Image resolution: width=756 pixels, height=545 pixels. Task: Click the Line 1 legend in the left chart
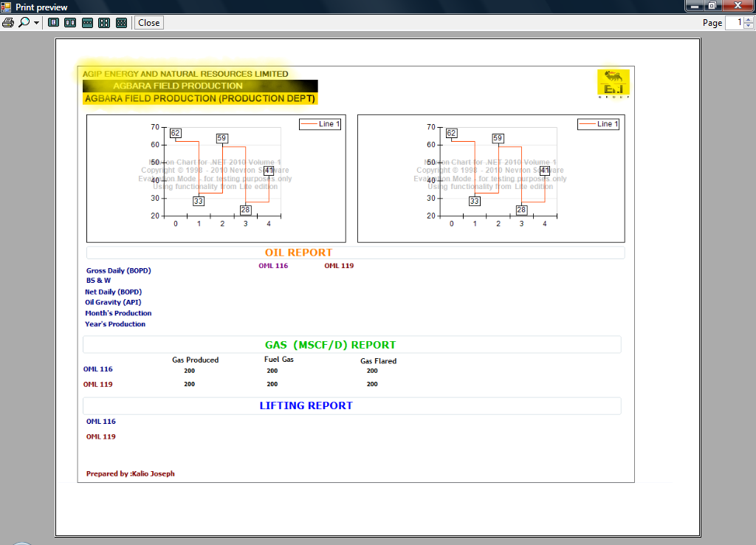(x=320, y=124)
